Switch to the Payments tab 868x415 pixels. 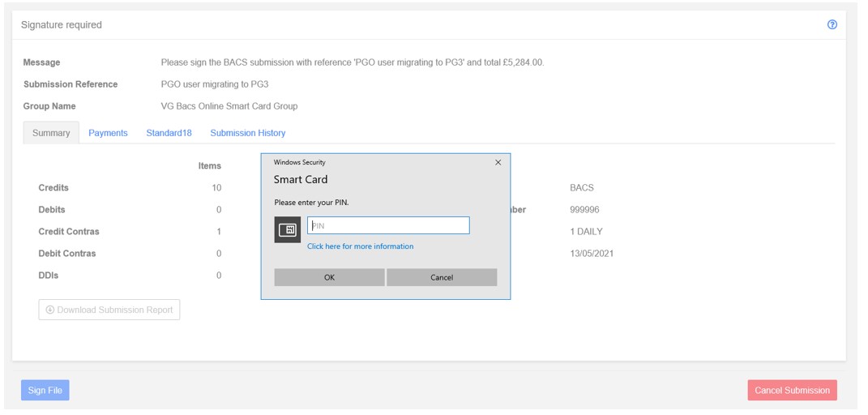coord(108,133)
